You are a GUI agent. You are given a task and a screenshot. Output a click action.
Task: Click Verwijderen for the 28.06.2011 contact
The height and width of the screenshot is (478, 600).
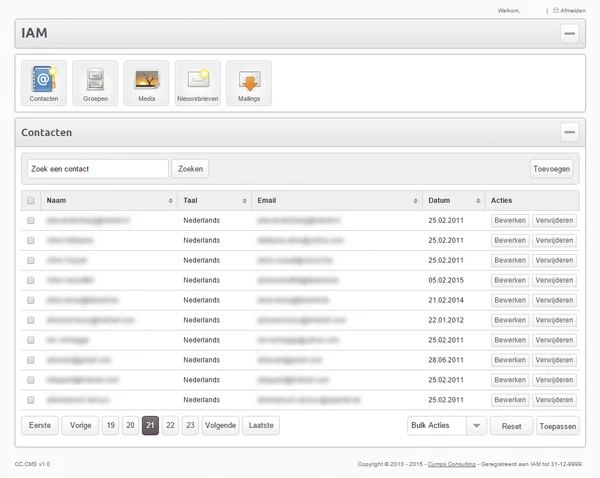[554, 360]
